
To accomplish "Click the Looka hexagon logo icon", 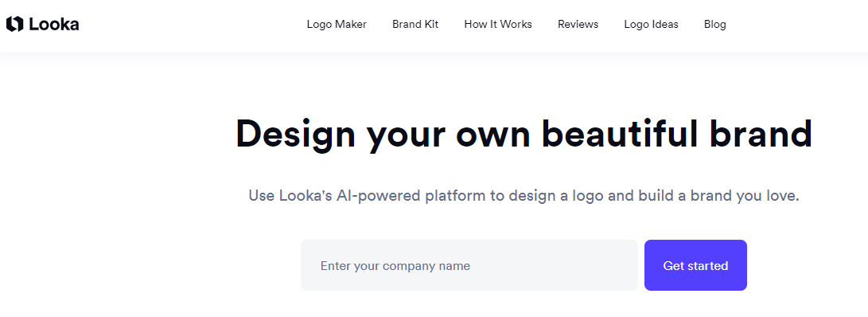I will (15, 24).
